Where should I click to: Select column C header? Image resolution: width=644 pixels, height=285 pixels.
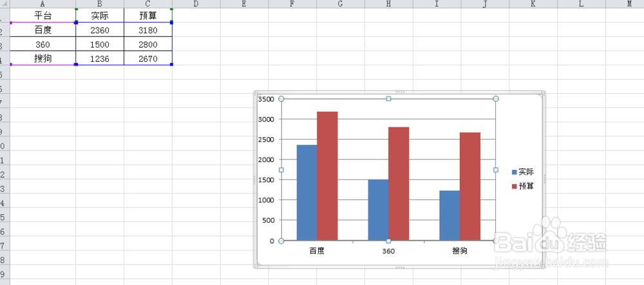coord(148,4)
